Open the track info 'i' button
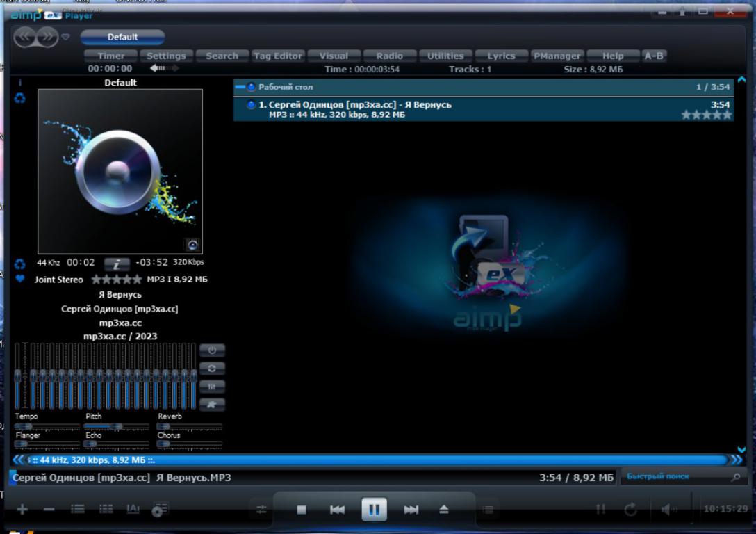The width and height of the screenshot is (756, 534). point(117,264)
